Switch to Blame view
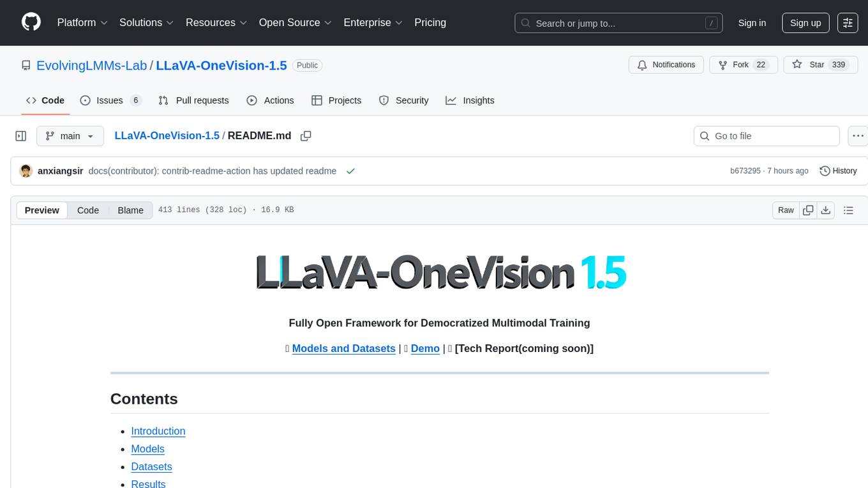Viewport: 868px width, 488px height. pos(130,210)
